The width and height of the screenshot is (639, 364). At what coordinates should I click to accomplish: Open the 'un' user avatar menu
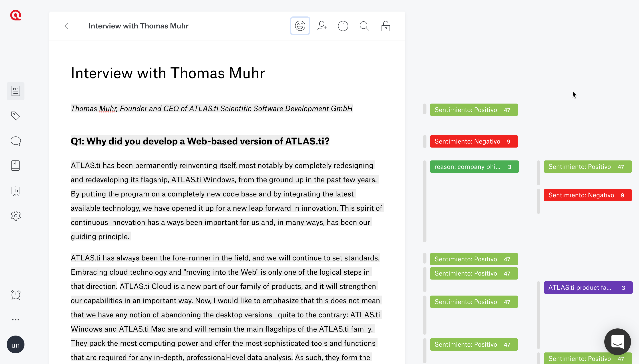click(16, 344)
